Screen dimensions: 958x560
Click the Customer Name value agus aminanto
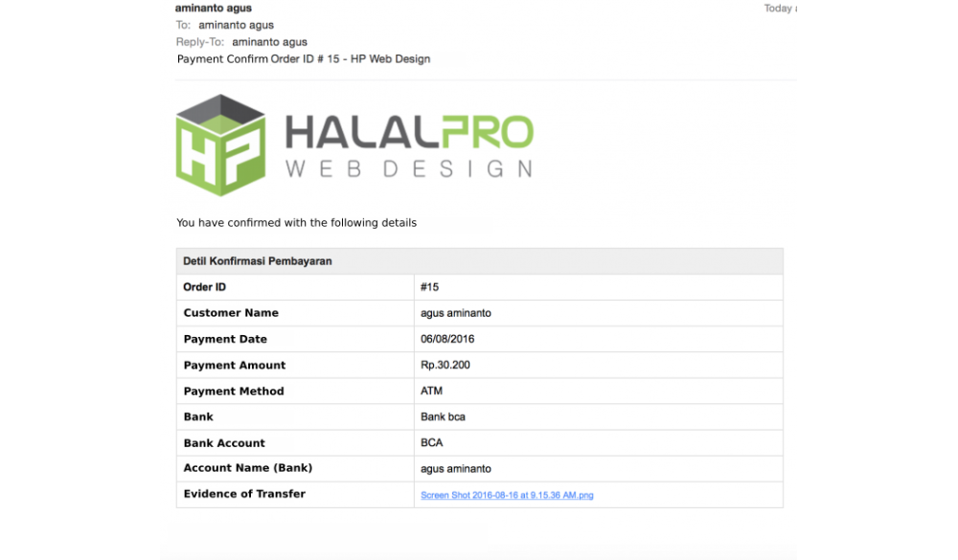455,313
